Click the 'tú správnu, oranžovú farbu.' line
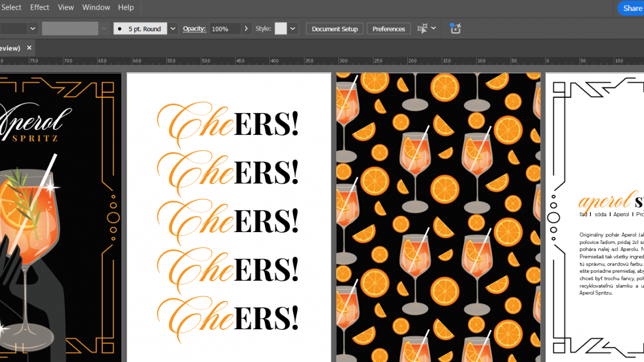The width and height of the screenshot is (644, 362). [612, 264]
